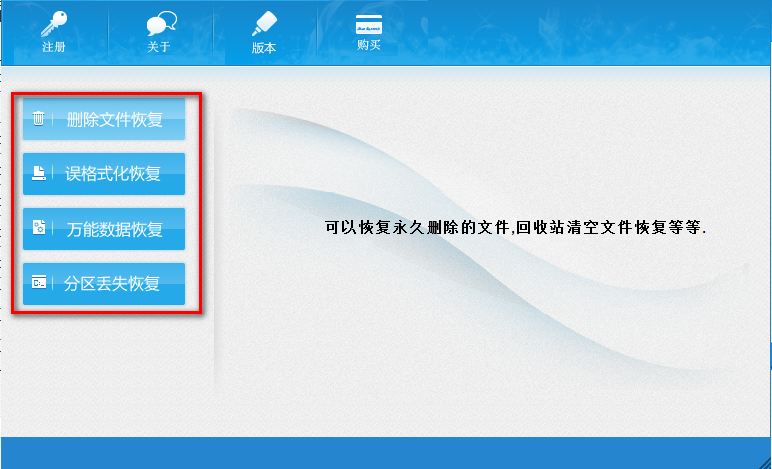The height and width of the screenshot is (469, 772).
Task: Click the 版本 toolbar label
Action: tap(264, 48)
